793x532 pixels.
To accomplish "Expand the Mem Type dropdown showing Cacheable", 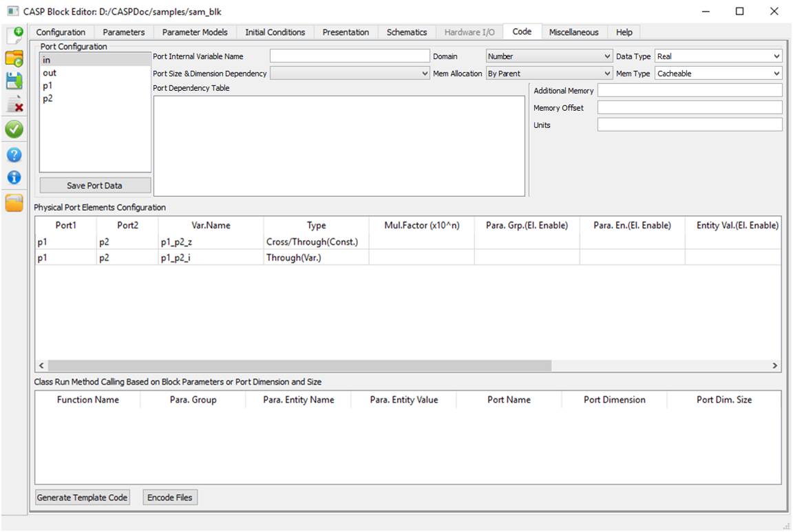I will tap(718, 74).
